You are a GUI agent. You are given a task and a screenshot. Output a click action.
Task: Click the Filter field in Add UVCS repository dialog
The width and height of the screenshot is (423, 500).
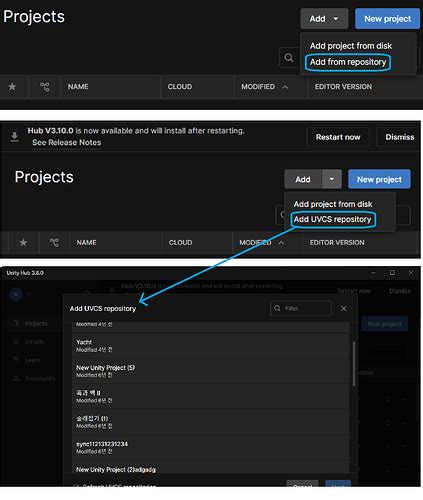(x=301, y=308)
